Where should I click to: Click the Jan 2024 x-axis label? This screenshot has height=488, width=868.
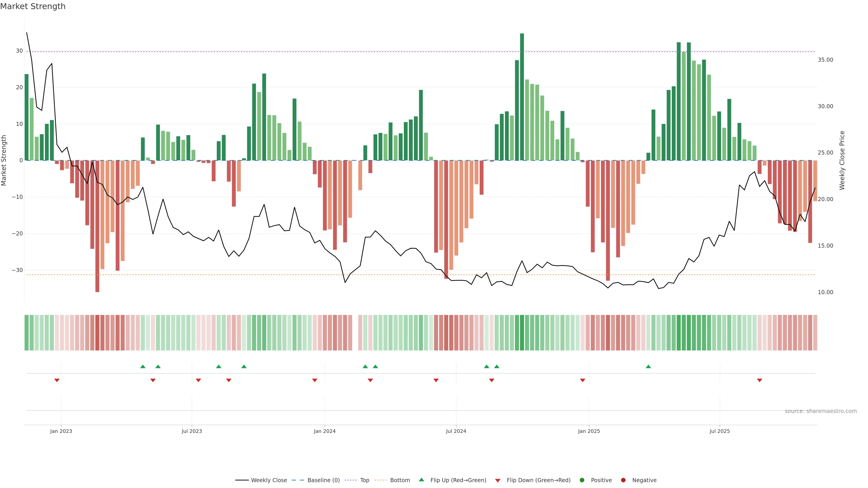coord(325,431)
